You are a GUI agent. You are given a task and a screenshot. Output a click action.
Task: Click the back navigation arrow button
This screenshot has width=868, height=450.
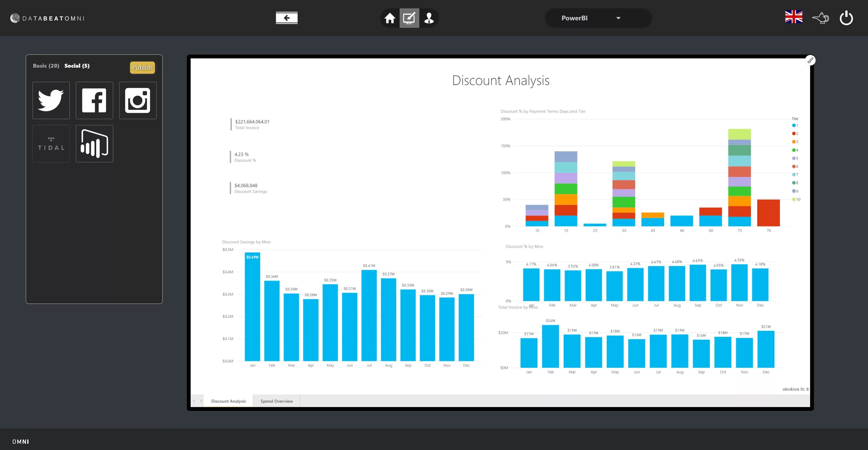tap(287, 18)
